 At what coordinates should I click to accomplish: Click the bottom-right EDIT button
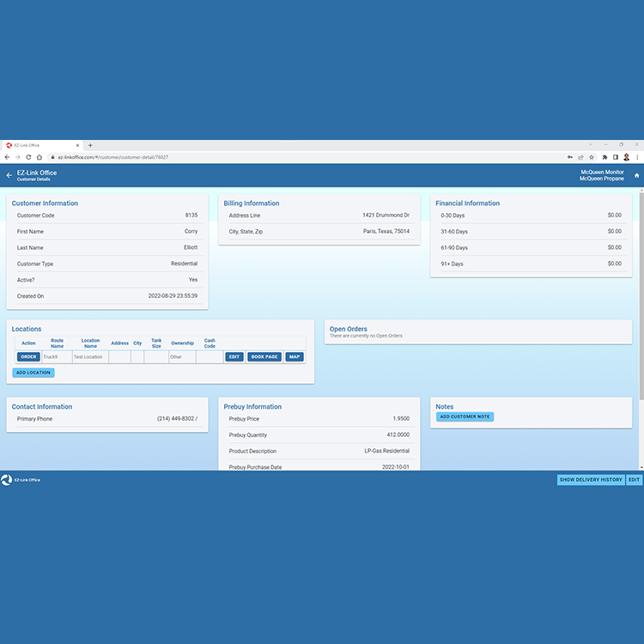pyautogui.click(x=634, y=480)
